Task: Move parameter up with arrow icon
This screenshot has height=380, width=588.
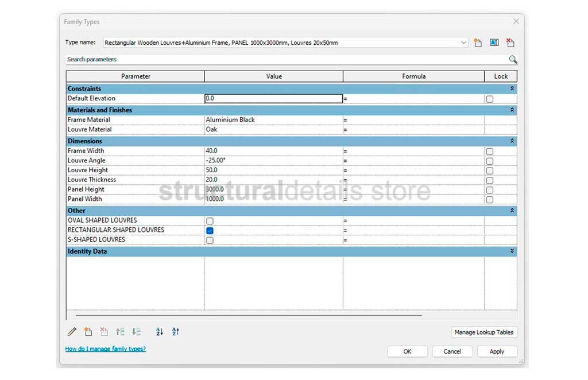Action: [120, 332]
